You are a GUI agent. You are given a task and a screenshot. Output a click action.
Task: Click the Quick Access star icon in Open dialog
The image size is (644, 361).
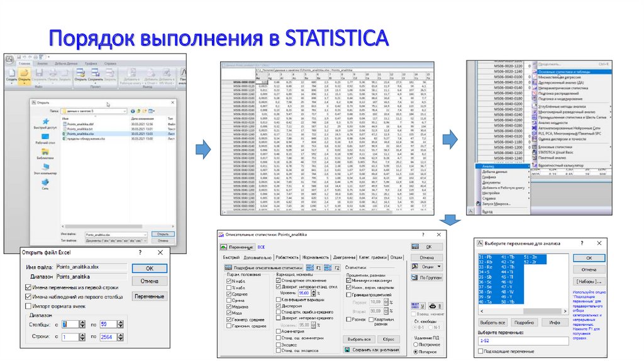(x=45, y=121)
